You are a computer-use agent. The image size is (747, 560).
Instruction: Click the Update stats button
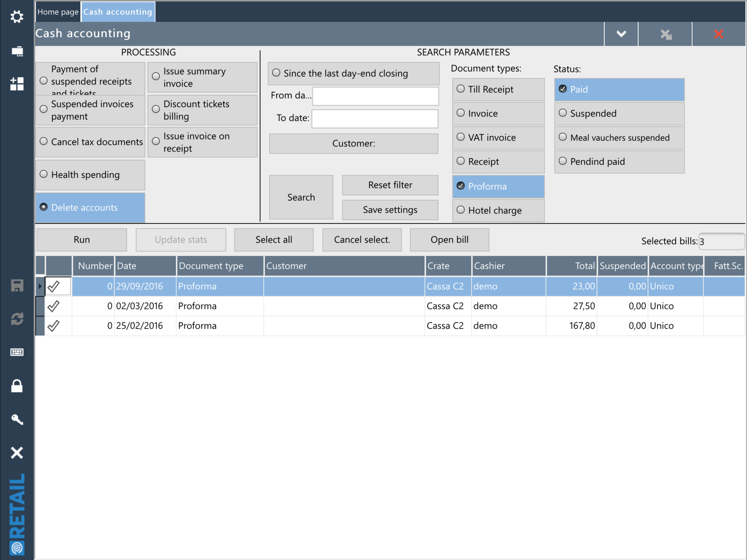point(181,240)
